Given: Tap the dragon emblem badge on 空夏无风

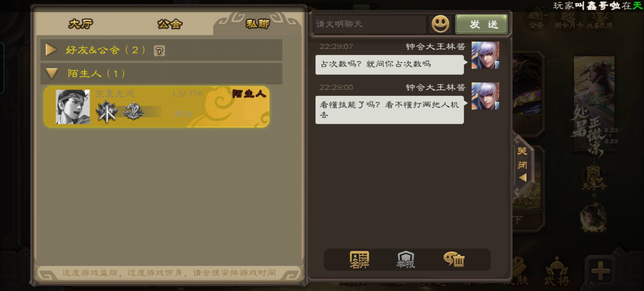Looking at the screenshot, I should (133, 111).
